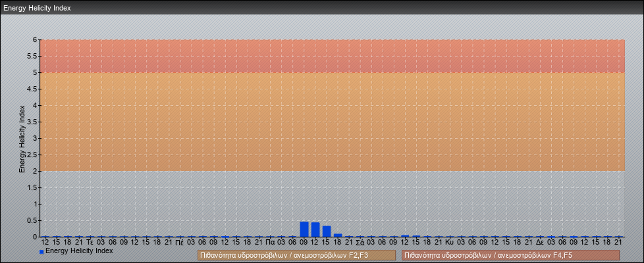Click the blue Energy Helicity Index legend square

[x=41, y=252]
